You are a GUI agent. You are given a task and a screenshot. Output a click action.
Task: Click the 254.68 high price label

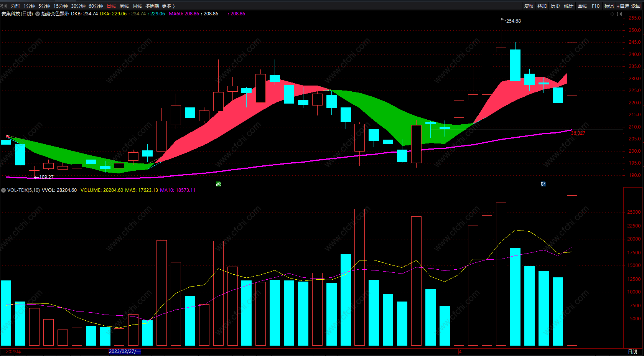point(514,21)
